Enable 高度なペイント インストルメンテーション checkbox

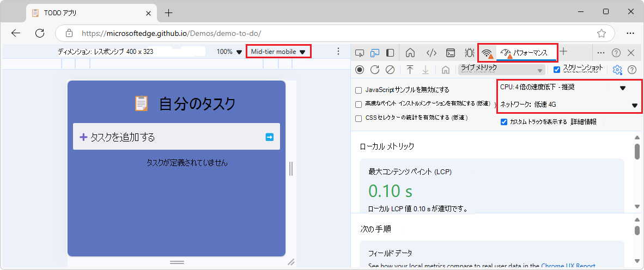(x=359, y=104)
